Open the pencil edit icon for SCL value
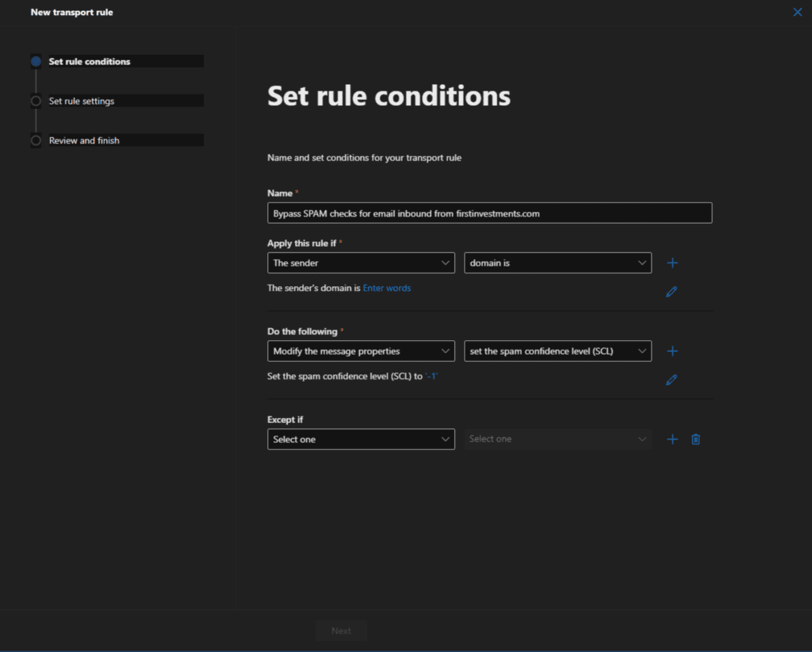 (x=672, y=379)
